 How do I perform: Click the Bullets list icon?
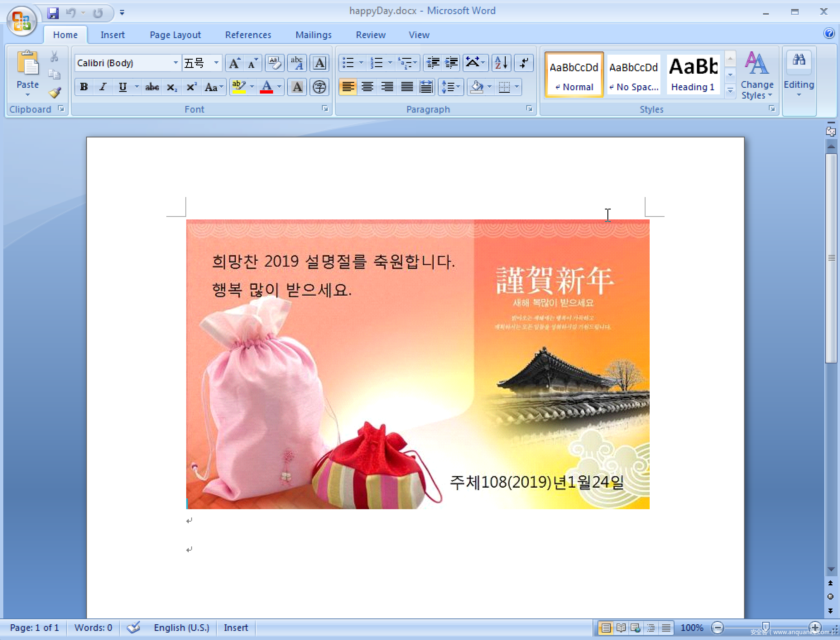(x=348, y=63)
